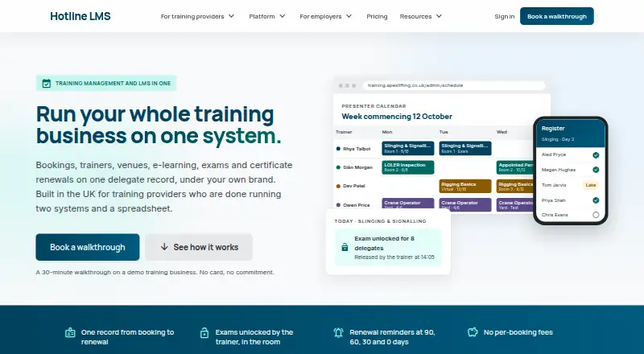Click the Tue column header
Screen dimensions: 644x354
[444, 132]
